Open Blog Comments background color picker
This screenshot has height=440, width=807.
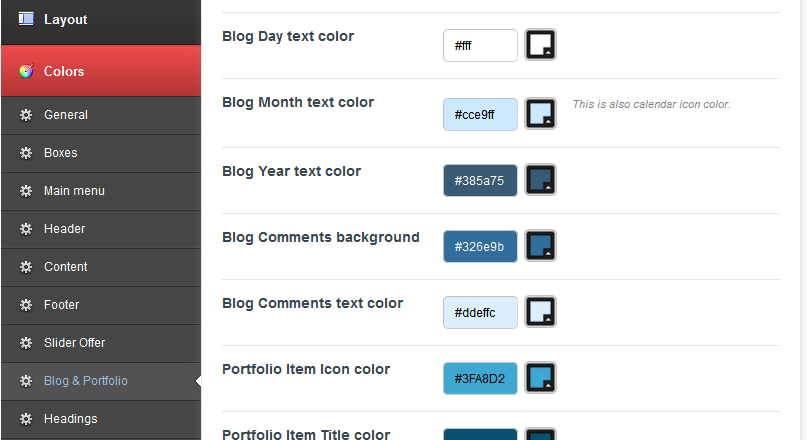pyautogui.click(x=540, y=246)
